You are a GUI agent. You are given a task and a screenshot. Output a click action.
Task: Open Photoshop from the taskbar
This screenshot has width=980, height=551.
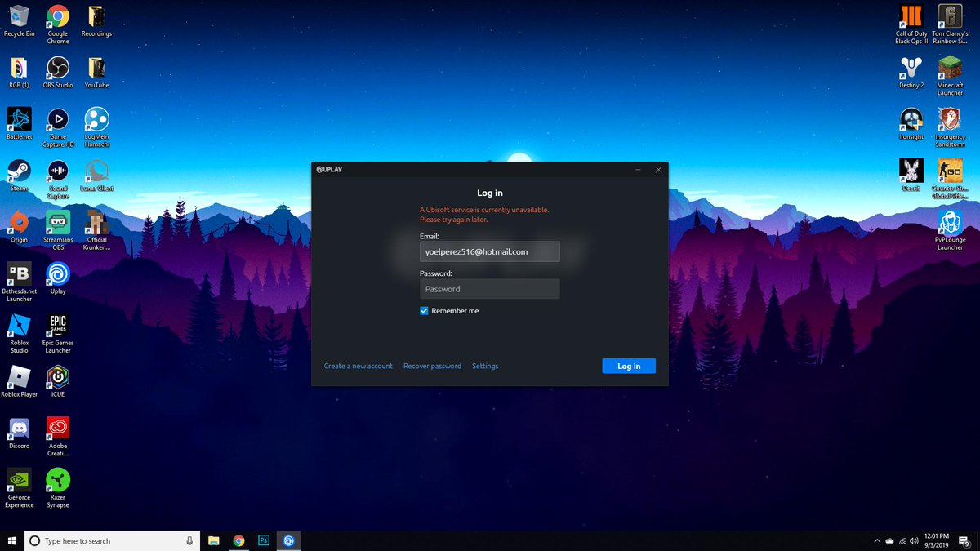pyautogui.click(x=264, y=540)
